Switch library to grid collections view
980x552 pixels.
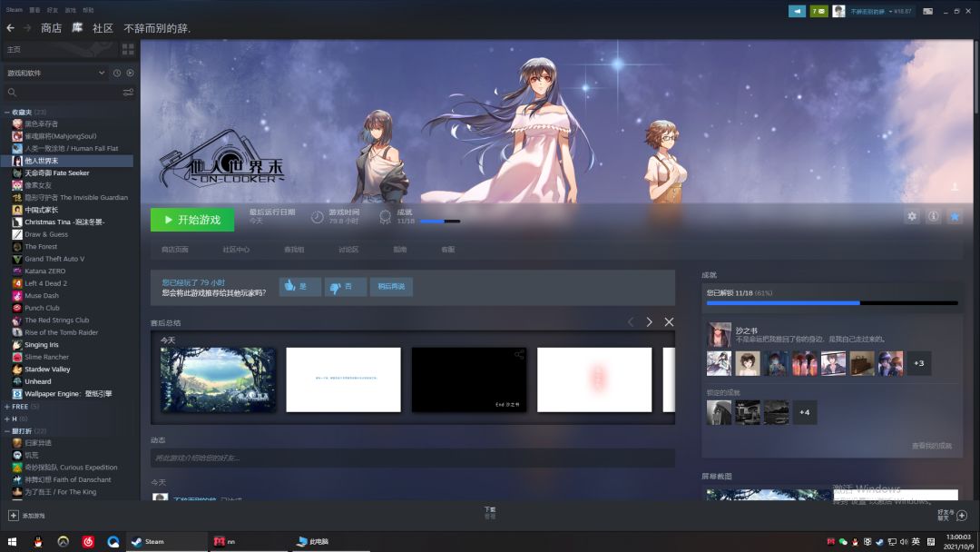pos(128,49)
